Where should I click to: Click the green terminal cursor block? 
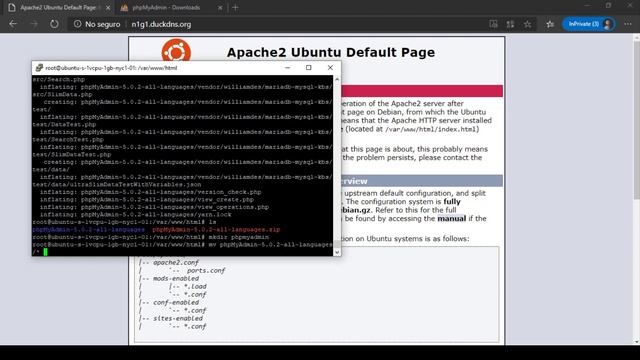tap(45, 252)
